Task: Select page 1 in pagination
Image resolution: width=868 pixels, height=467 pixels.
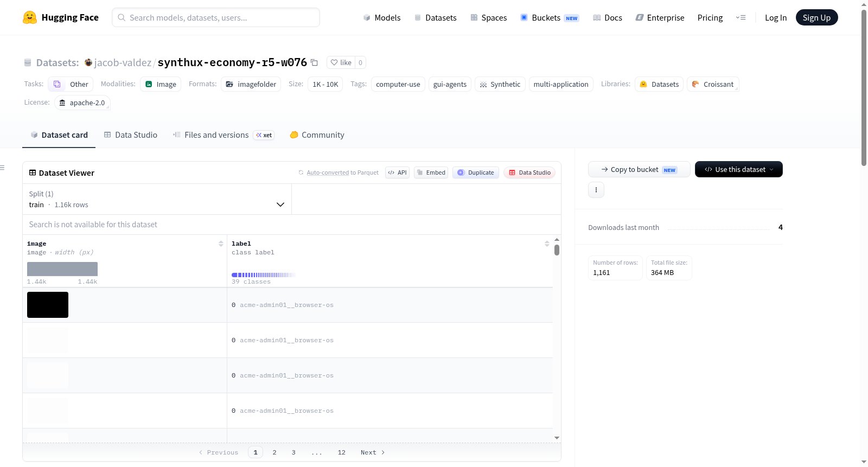Action: tap(256, 452)
